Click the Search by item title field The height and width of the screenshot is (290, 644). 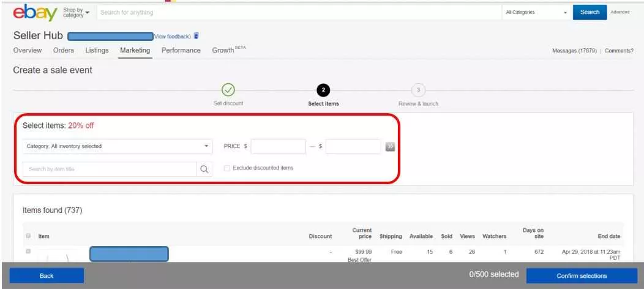point(109,169)
